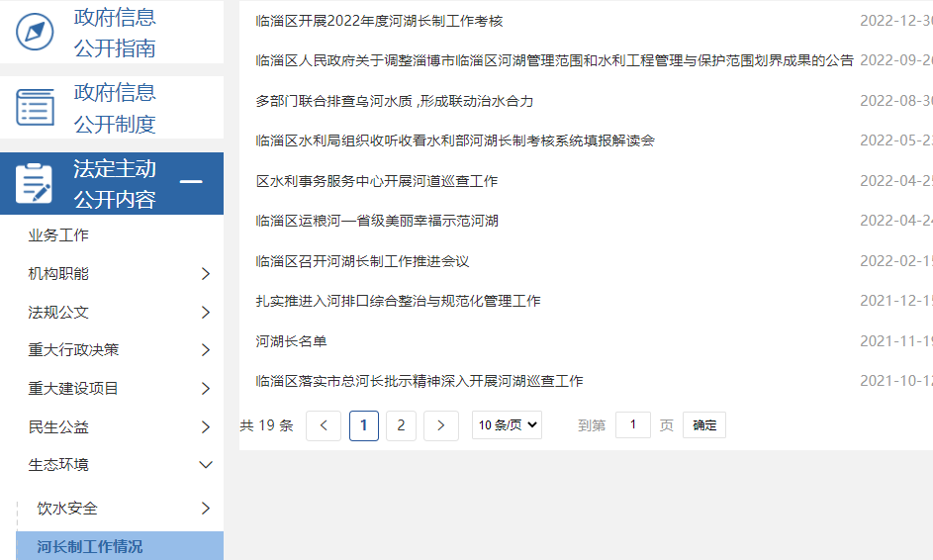Click the compass icon for 政府信息公开指南
The image size is (933, 560).
click(x=36, y=32)
